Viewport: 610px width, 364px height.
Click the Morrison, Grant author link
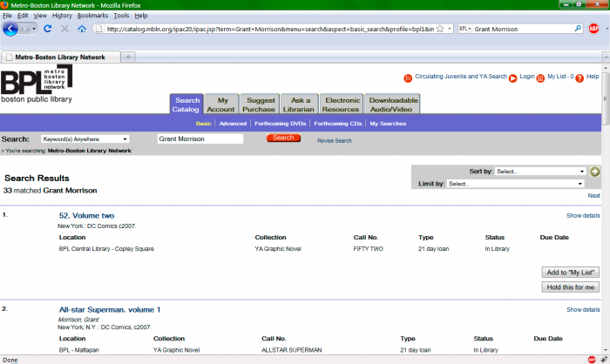coord(78,320)
